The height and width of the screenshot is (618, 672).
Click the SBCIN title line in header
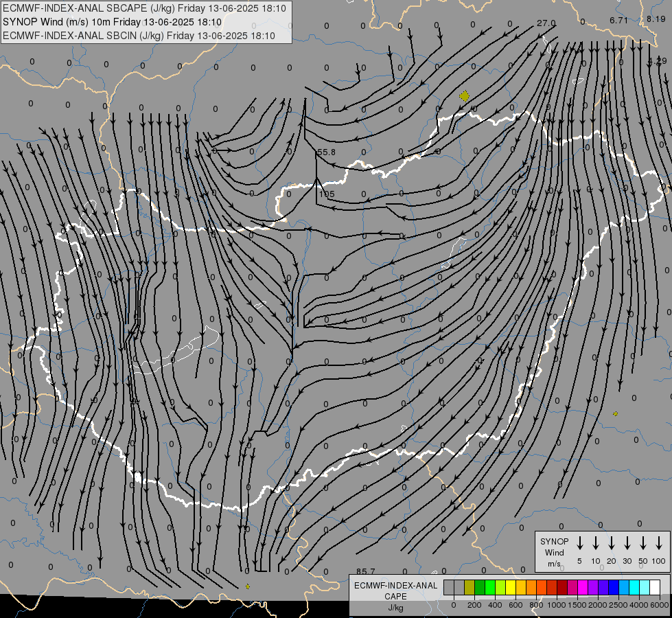pyautogui.click(x=139, y=36)
